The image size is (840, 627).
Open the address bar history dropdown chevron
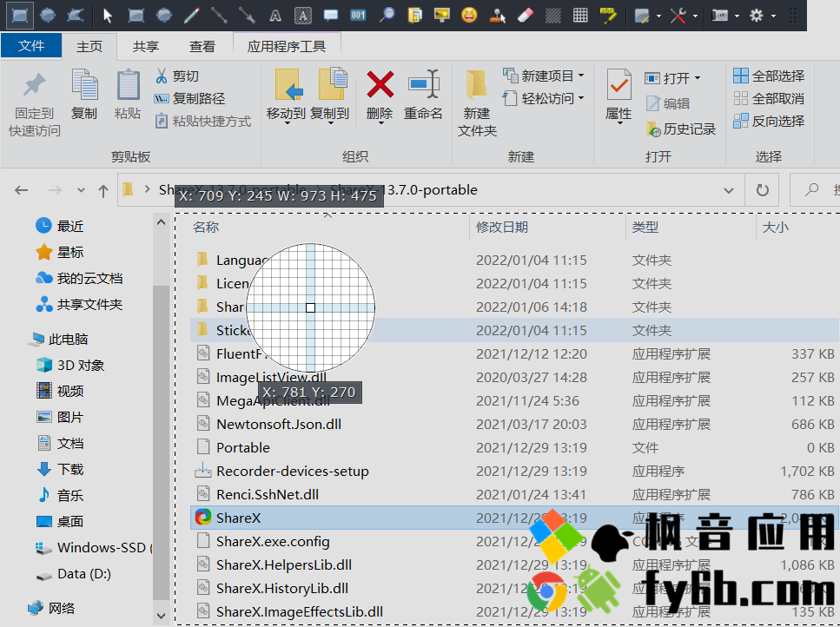(729, 190)
